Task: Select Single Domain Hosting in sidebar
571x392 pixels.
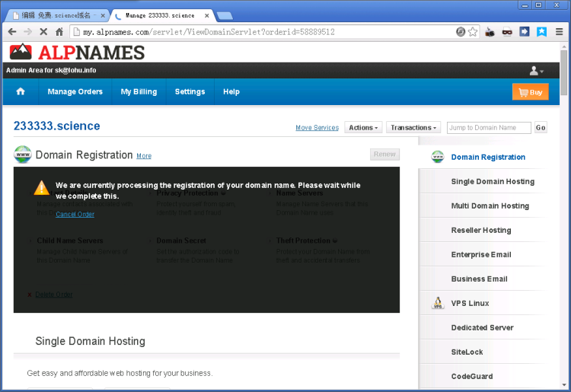Action: click(x=493, y=181)
